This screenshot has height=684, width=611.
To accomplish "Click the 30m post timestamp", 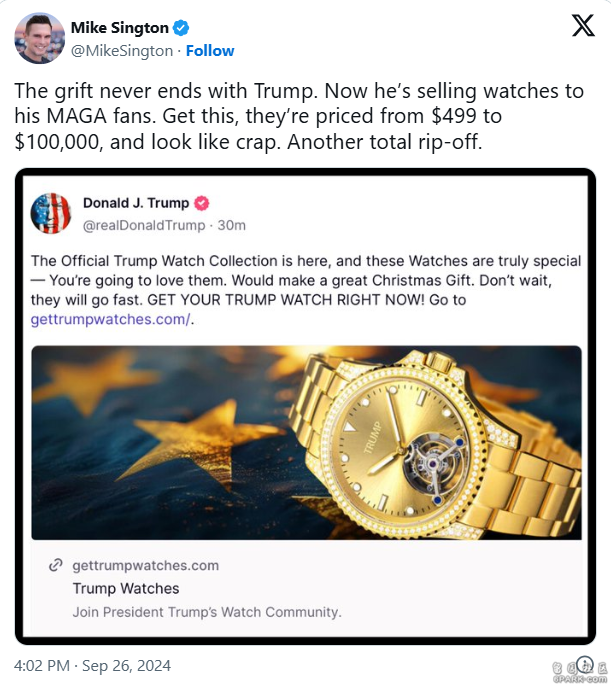I will pyautogui.click(x=232, y=225).
